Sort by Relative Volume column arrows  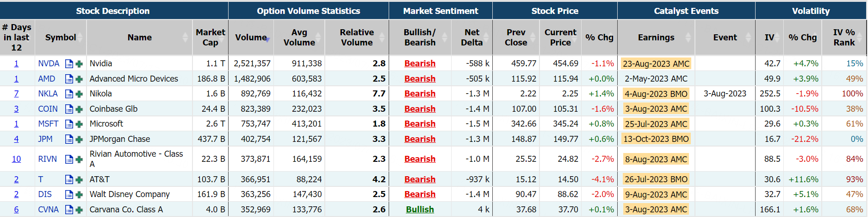(383, 38)
